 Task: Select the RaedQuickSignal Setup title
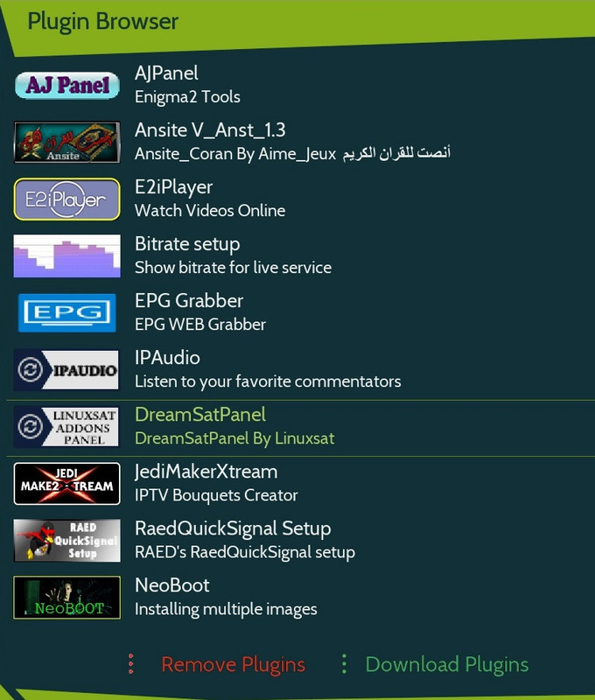coord(233,529)
